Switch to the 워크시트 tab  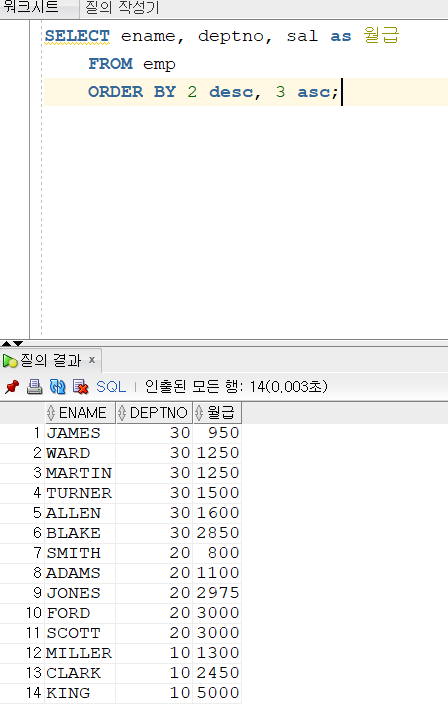point(32,7)
